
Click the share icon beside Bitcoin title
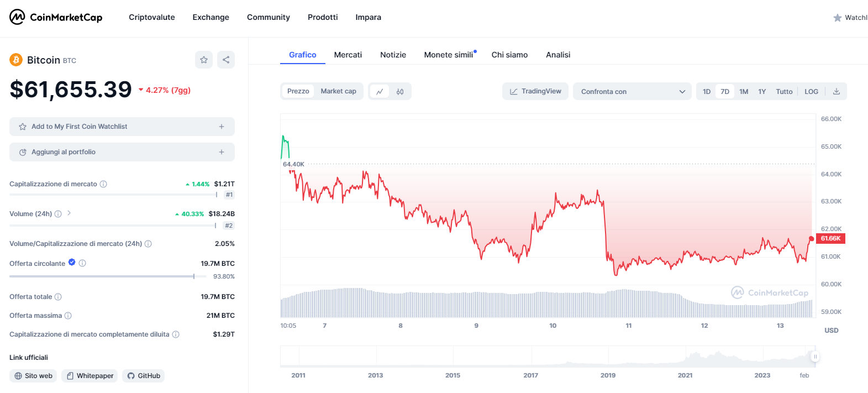(x=226, y=60)
